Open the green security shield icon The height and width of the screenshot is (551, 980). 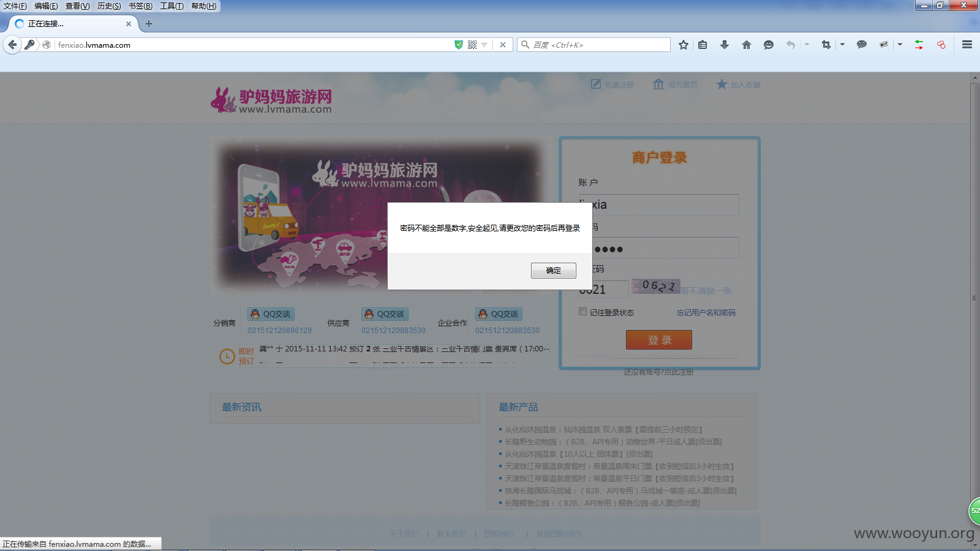coord(458,45)
